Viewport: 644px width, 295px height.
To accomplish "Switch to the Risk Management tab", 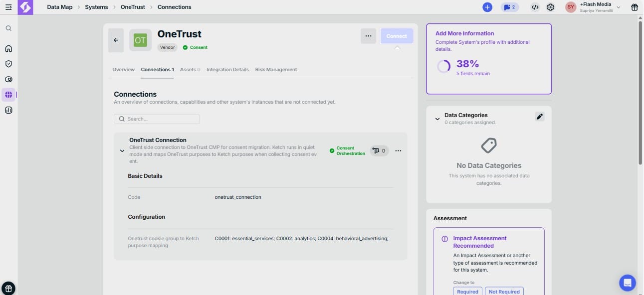I will pyautogui.click(x=276, y=70).
